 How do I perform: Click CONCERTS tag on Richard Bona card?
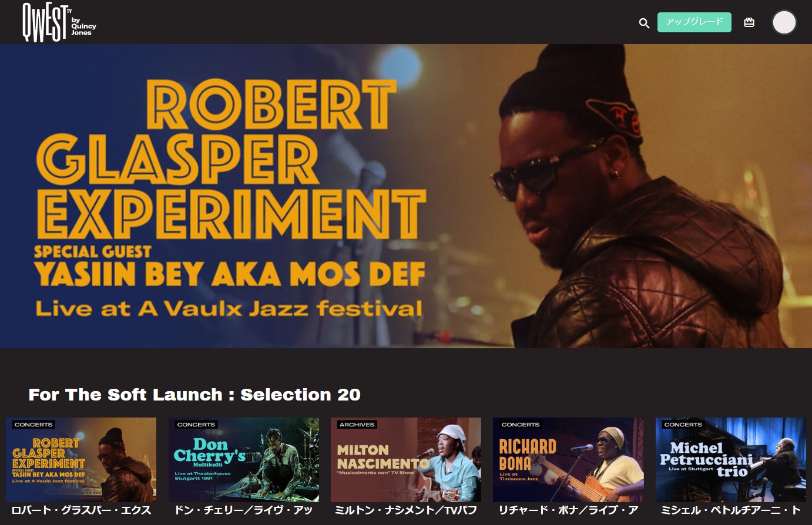[x=520, y=425]
